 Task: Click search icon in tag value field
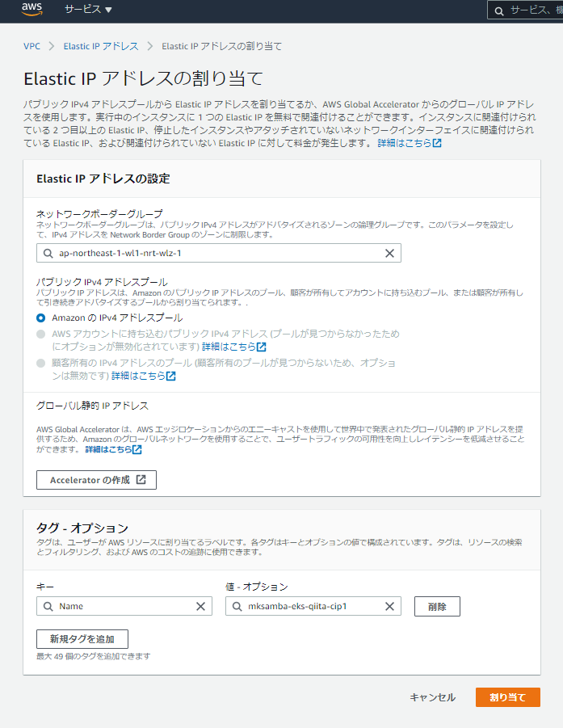click(237, 606)
